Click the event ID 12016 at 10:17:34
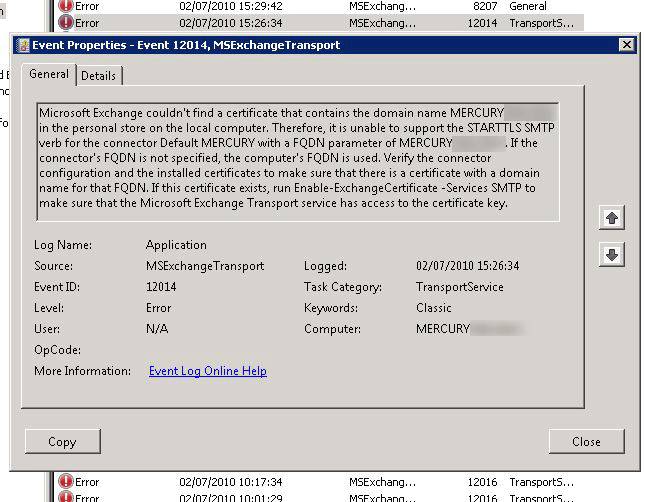The image size is (655, 502). (x=482, y=482)
